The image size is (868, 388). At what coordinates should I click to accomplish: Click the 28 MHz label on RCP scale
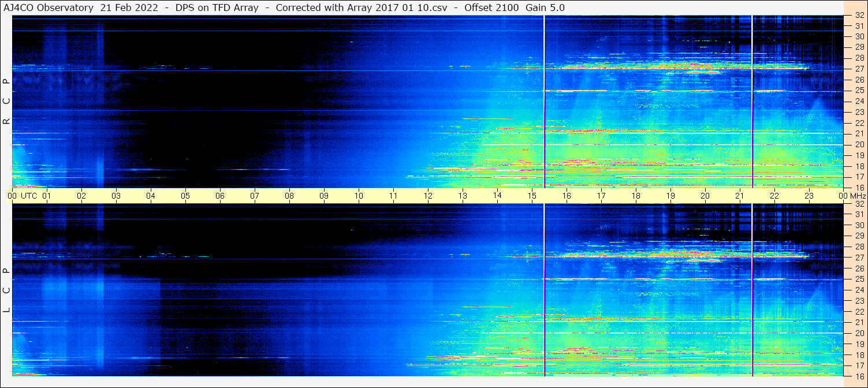[859, 58]
